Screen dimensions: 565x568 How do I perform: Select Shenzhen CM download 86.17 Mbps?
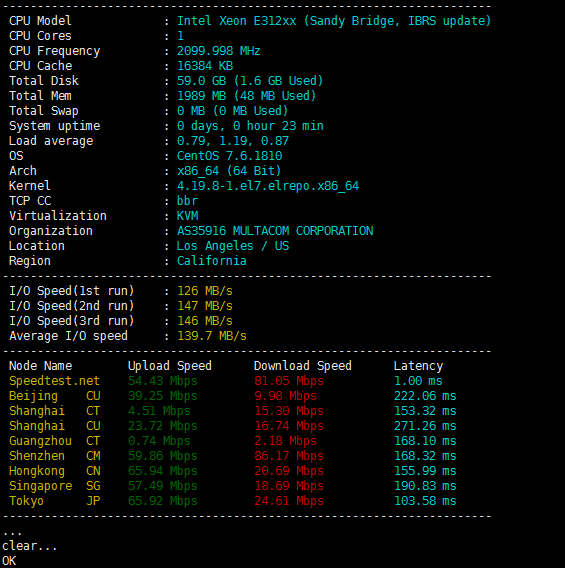click(289, 456)
